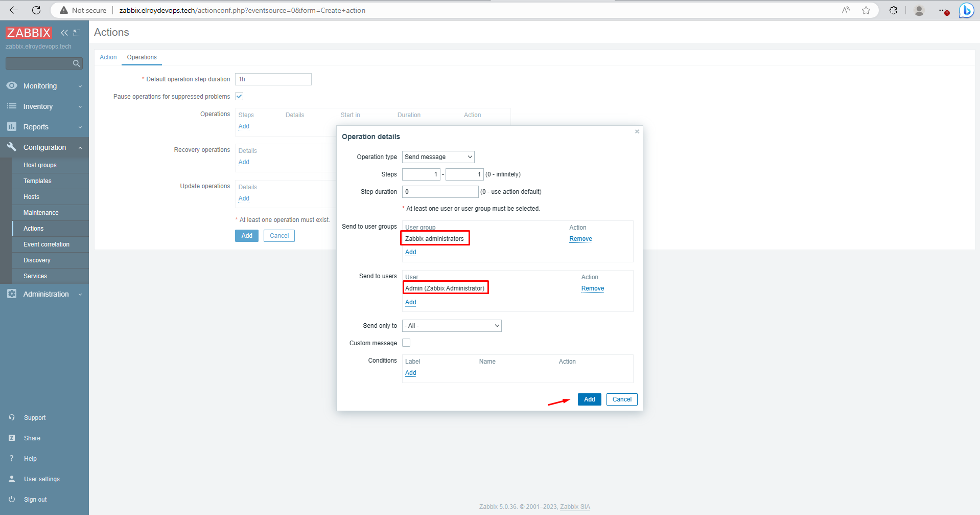Click the User settings person icon
The width and height of the screenshot is (980, 515).
coord(12,479)
